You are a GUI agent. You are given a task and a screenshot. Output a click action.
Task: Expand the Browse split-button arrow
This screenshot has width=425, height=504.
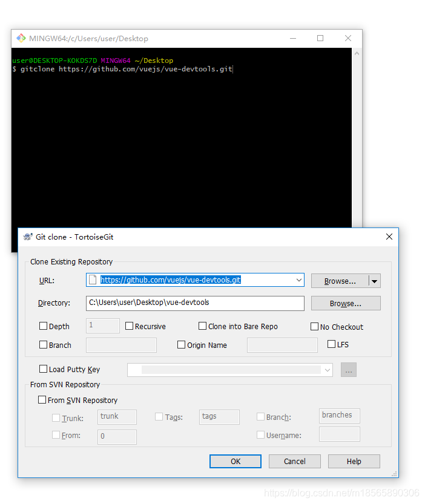tap(375, 281)
